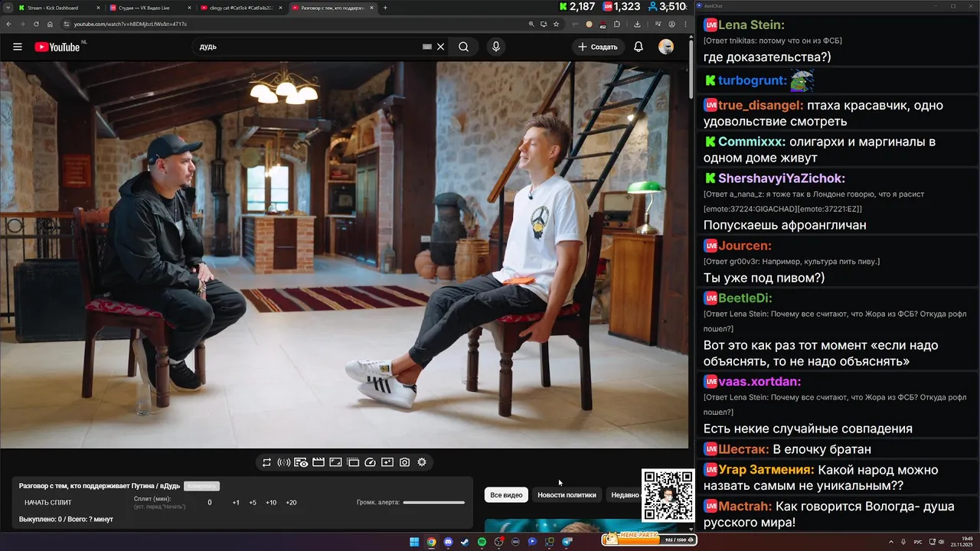Clear the YouTube search query 'дудь'
This screenshot has height=551, width=980.
[440, 47]
